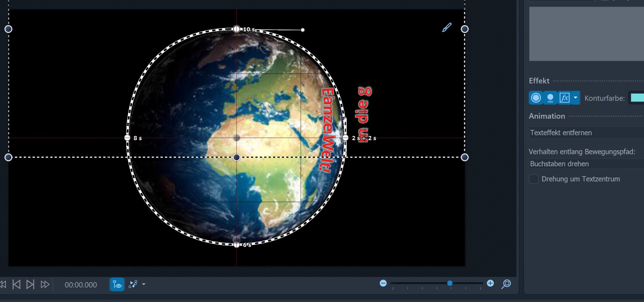Viewport: 644px width, 302px height.
Task: Pick the cyan Konturfarbe color swatch
Action: (x=637, y=98)
